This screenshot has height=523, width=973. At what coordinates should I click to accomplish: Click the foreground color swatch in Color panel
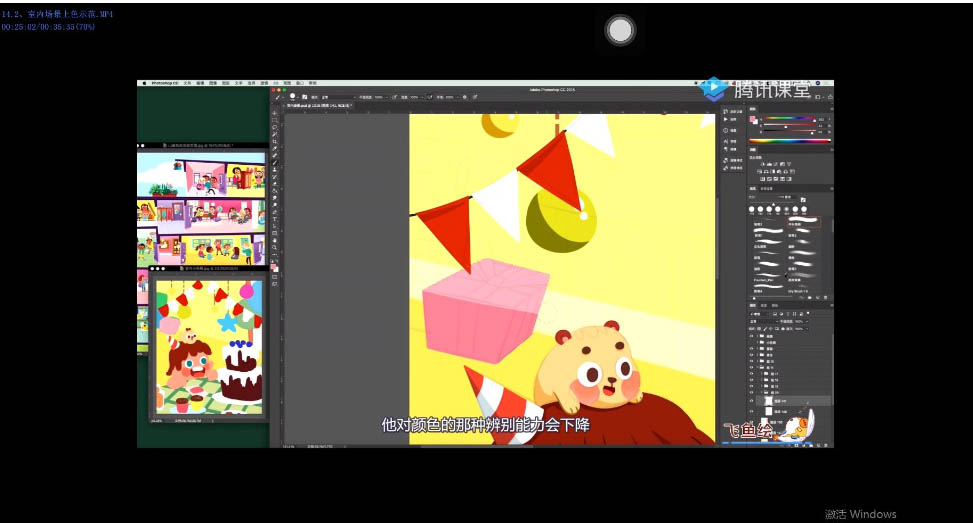click(x=751, y=118)
